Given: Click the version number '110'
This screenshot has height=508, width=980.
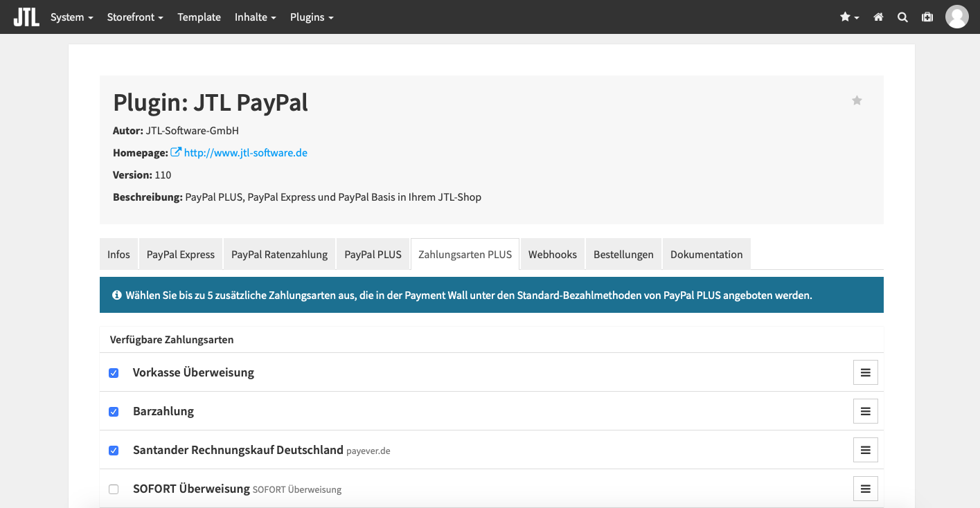Looking at the screenshot, I should pyautogui.click(x=163, y=174).
